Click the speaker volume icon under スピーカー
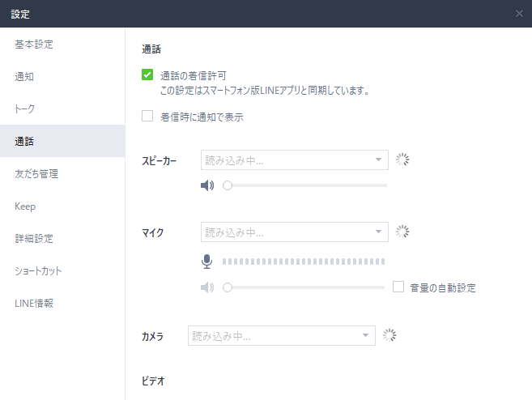The height and width of the screenshot is (400, 532). point(207,185)
